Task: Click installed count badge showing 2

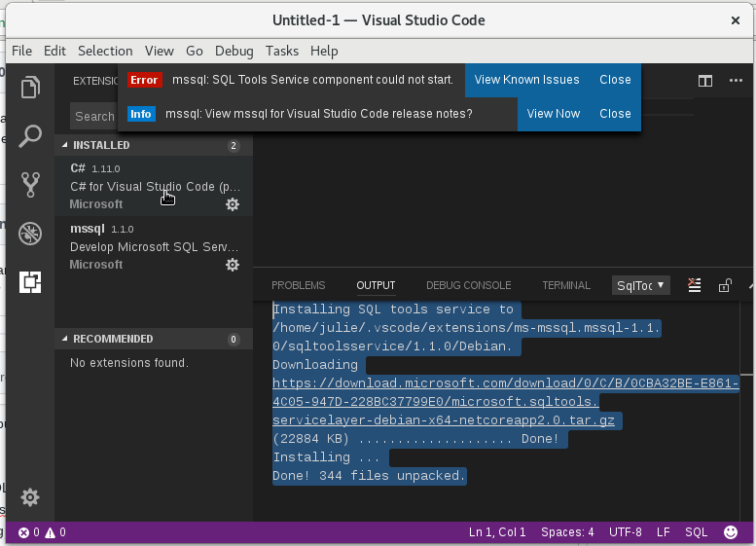Action: coord(234,146)
